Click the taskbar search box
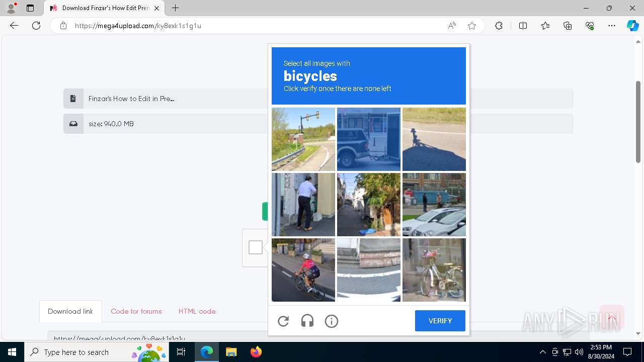This screenshot has width=644, height=362. click(x=98, y=352)
